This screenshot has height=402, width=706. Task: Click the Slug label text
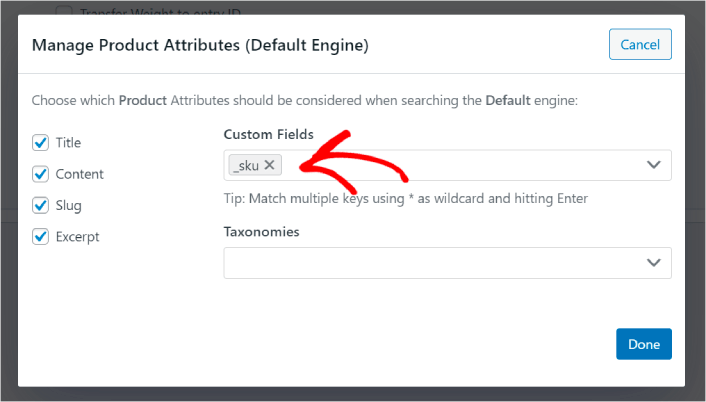coord(69,205)
